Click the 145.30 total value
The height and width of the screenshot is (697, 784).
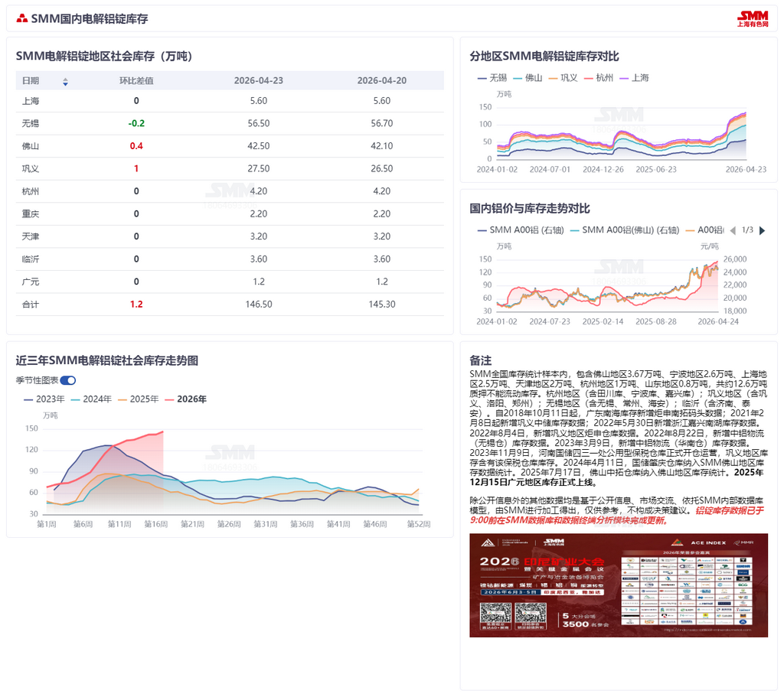(x=381, y=305)
